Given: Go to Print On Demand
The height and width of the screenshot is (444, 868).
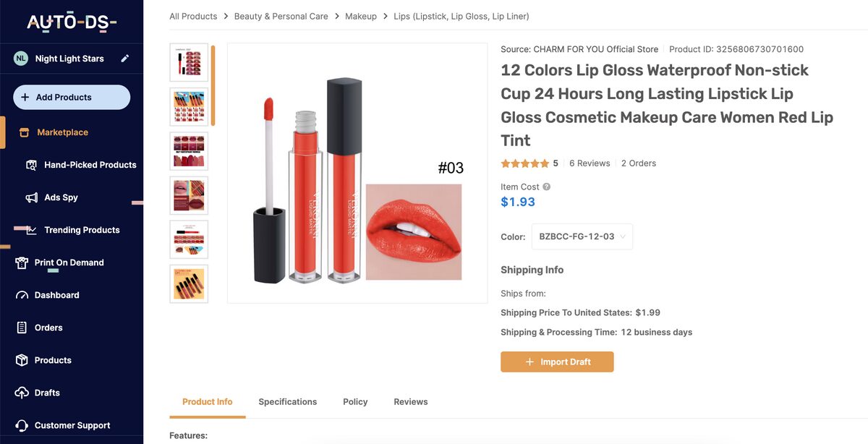Looking at the screenshot, I should click(x=72, y=262).
